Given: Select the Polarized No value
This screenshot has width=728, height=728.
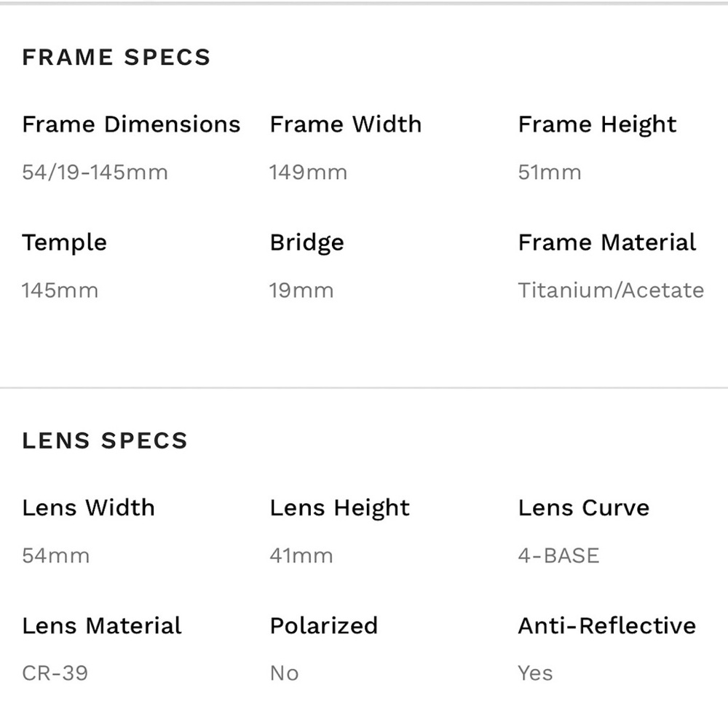Looking at the screenshot, I should (x=284, y=673).
